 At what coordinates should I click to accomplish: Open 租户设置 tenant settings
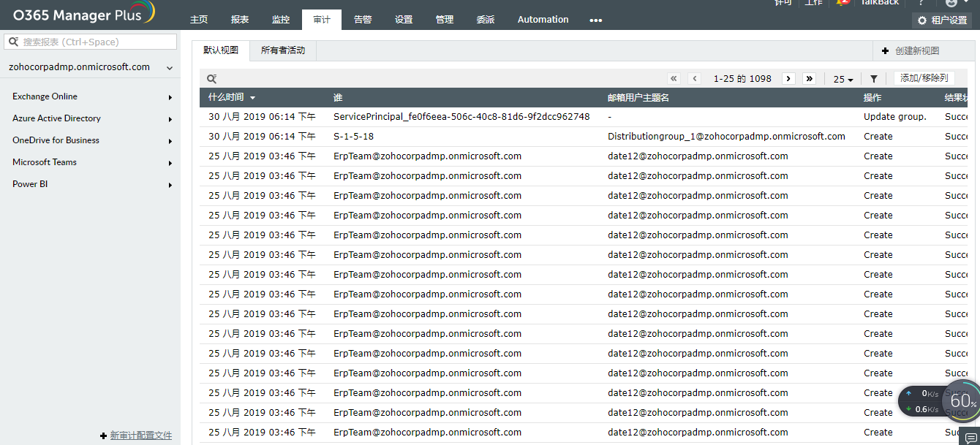coord(943,20)
